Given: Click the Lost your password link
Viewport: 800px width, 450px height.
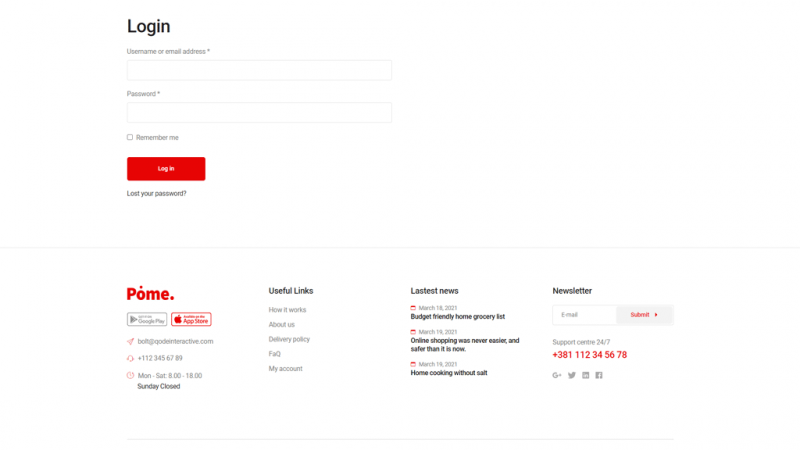Looking at the screenshot, I should tap(156, 193).
